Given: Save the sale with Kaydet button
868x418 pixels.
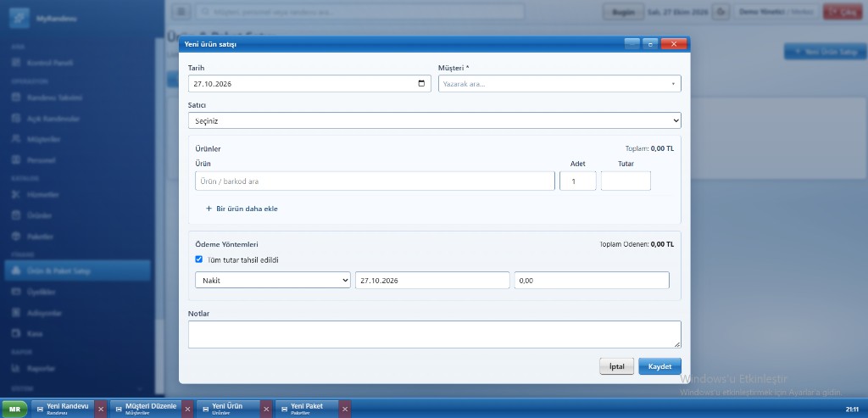Looking at the screenshot, I should click(659, 366).
